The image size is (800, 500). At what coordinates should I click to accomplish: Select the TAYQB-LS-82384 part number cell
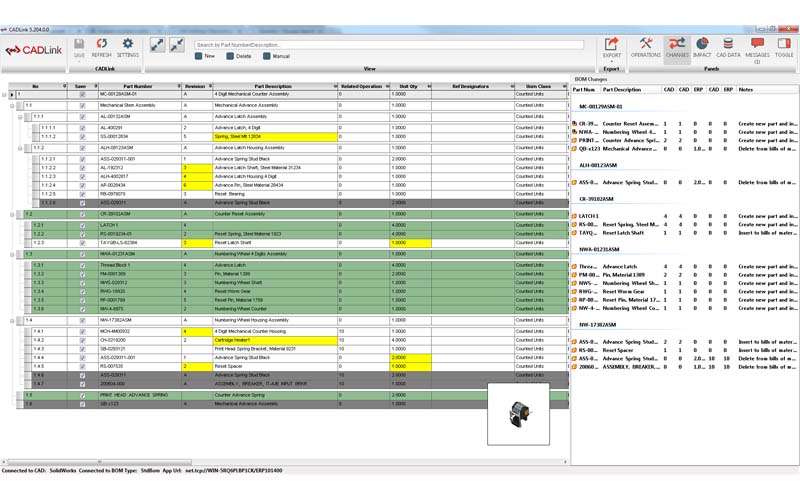pos(140,243)
